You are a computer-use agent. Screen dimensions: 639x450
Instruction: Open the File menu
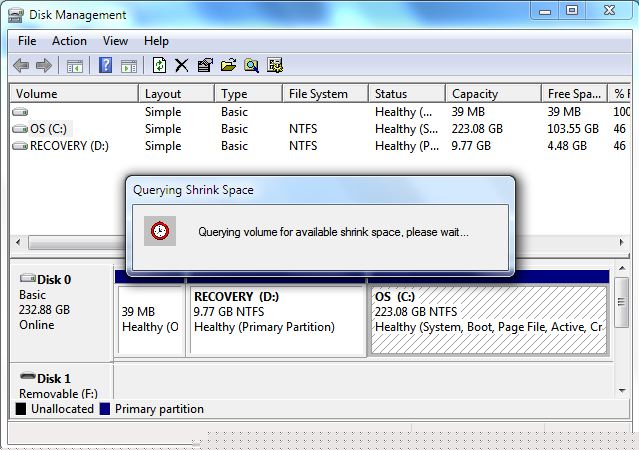click(x=27, y=41)
